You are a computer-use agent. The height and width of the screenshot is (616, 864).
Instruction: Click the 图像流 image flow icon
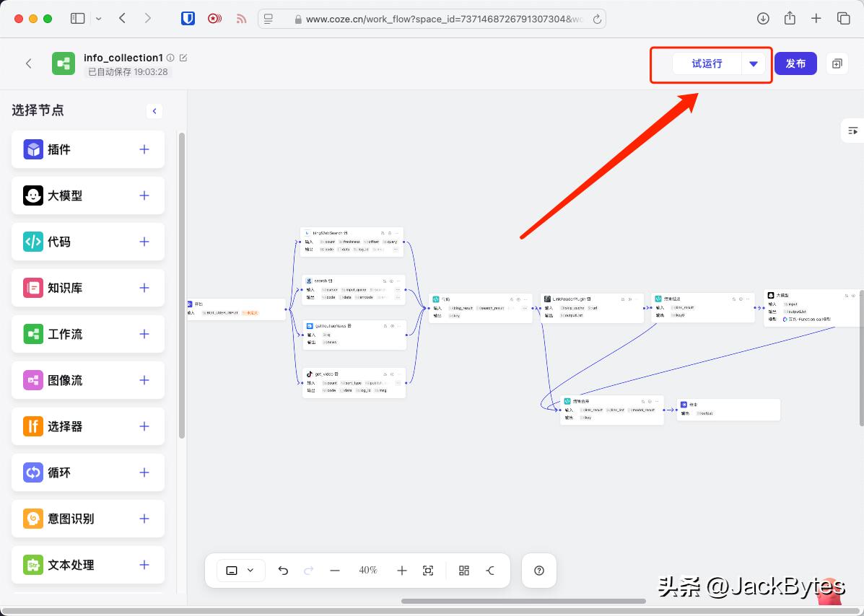(x=33, y=380)
